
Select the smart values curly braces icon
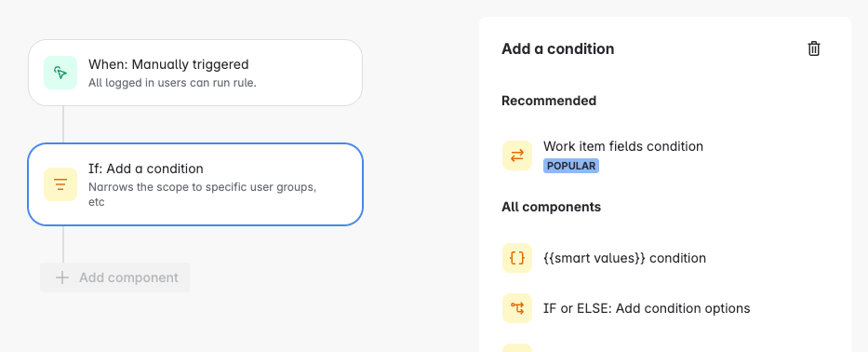(x=517, y=258)
